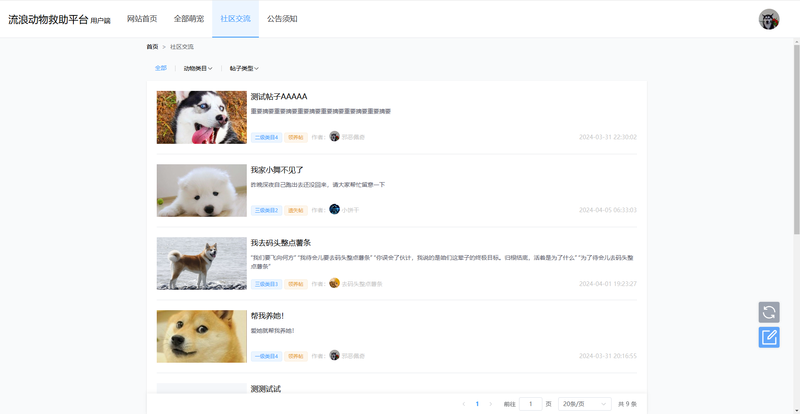Click the Akita by the sea thumbnail

[202, 263]
